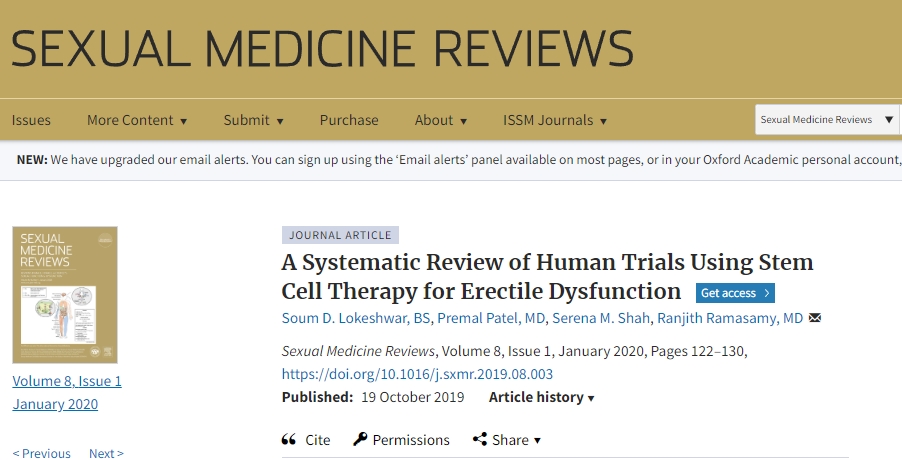
Task: Go to the Previous article link
Action: [41, 453]
